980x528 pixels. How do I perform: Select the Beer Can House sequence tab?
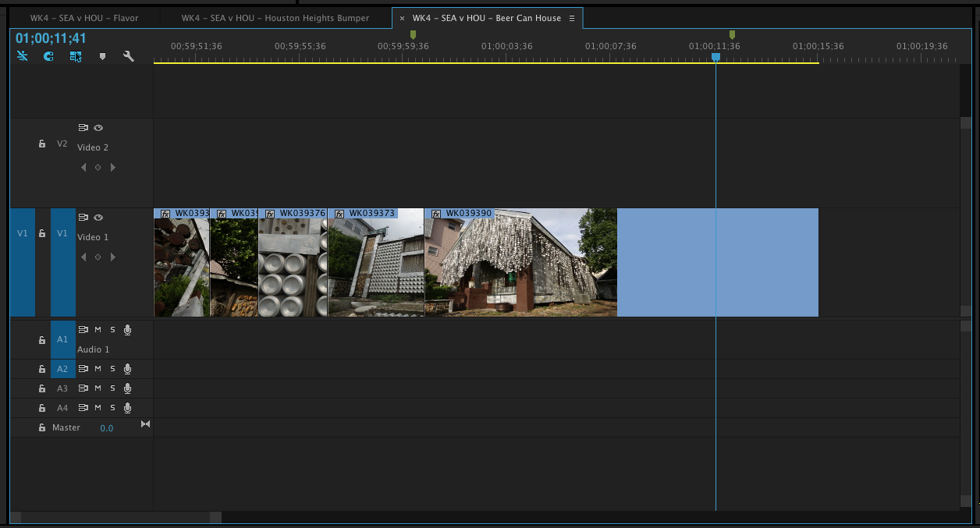click(x=487, y=18)
